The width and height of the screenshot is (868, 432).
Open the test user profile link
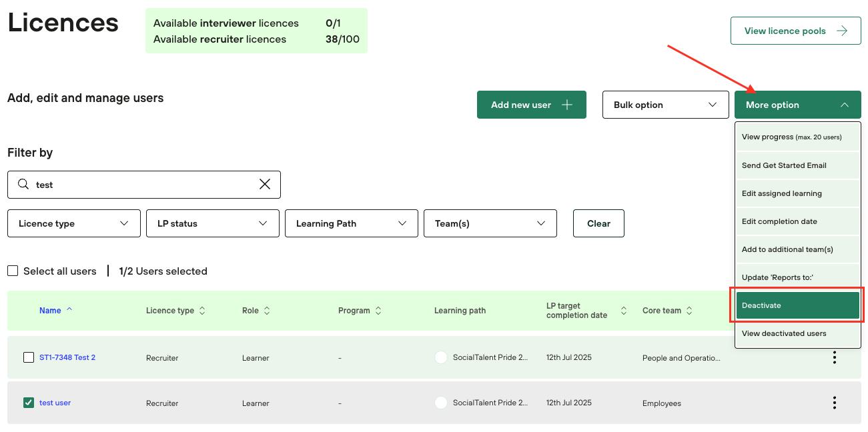click(x=55, y=403)
